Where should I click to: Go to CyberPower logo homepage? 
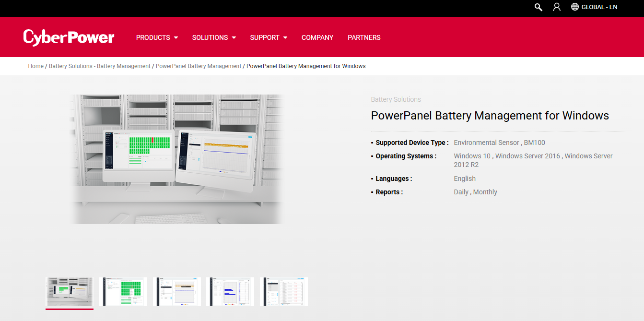point(69,37)
